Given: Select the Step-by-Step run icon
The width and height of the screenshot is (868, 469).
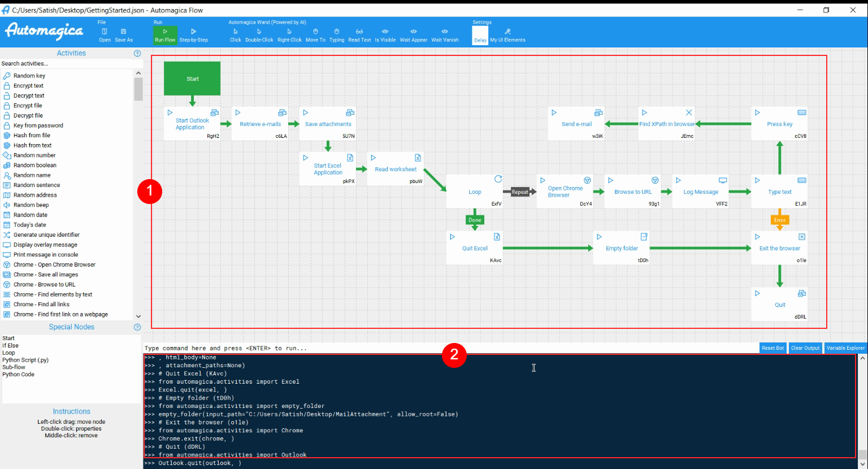Looking at the screenshot, I should (193, 35).
